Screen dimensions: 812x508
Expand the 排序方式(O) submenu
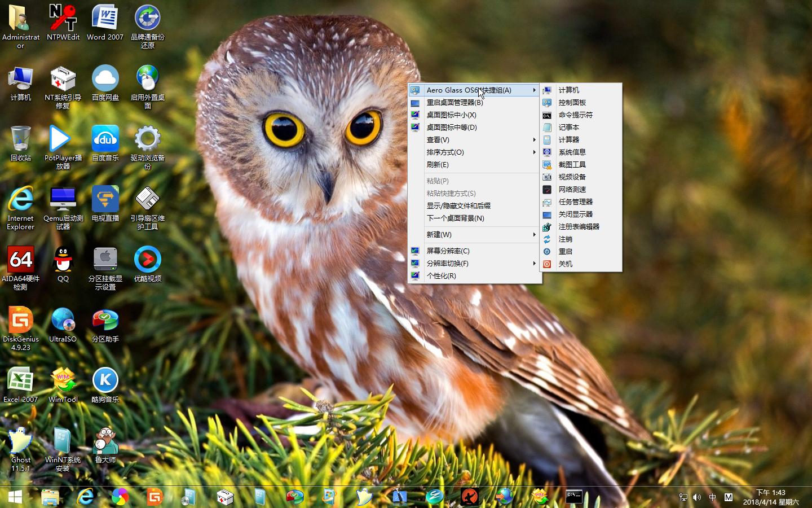474,152
